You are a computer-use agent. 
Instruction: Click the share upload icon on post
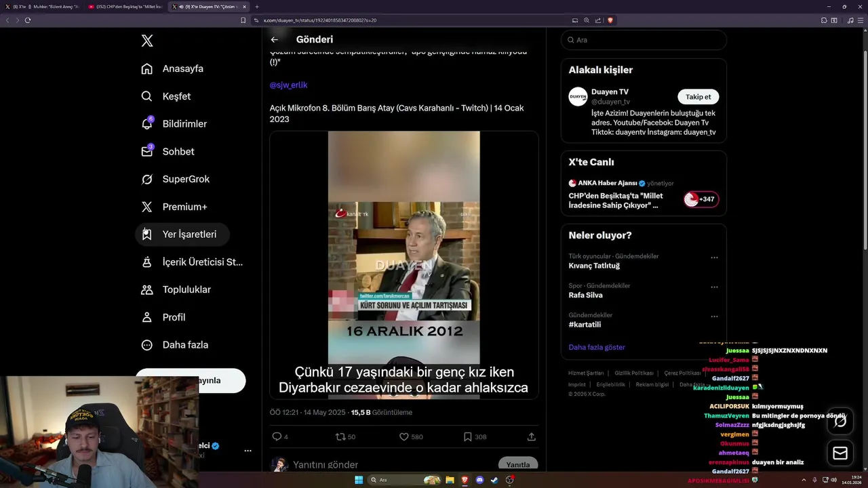pos(532,436)
